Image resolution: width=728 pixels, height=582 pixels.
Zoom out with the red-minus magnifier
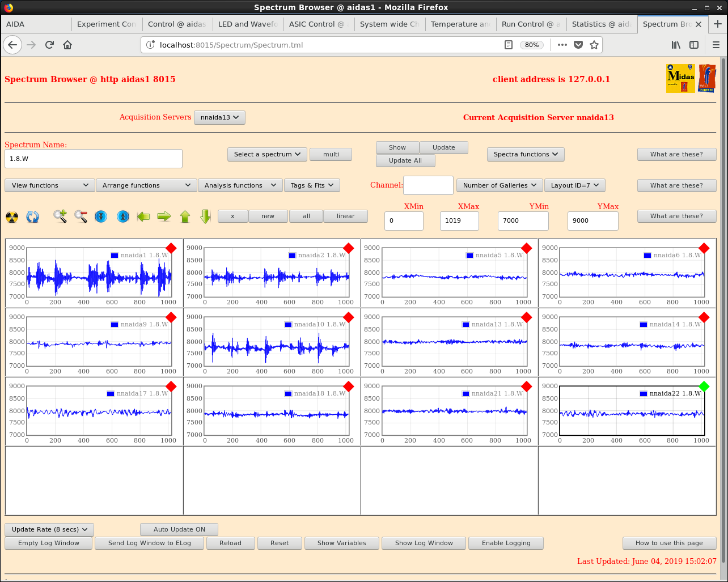81,216
